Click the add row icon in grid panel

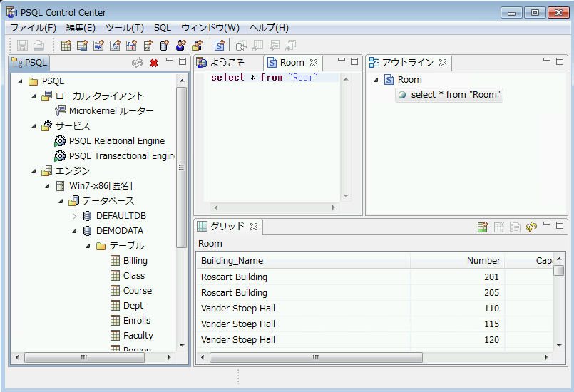pos(483,227)
